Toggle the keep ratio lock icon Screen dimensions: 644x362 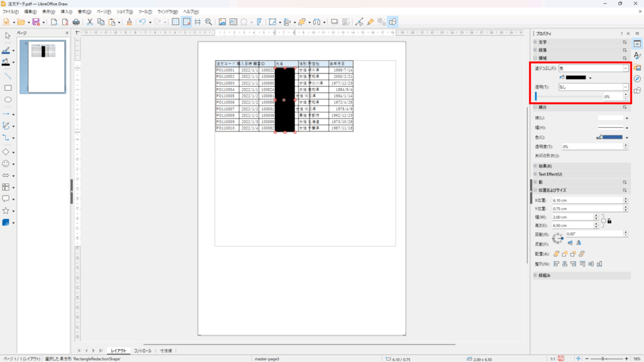click(609, 221)
